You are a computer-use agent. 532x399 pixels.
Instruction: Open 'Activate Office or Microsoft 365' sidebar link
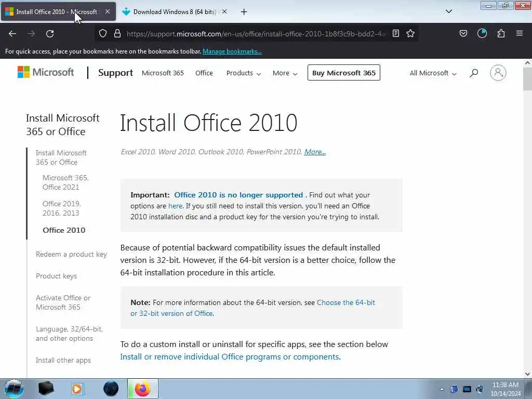coord(63,302)
